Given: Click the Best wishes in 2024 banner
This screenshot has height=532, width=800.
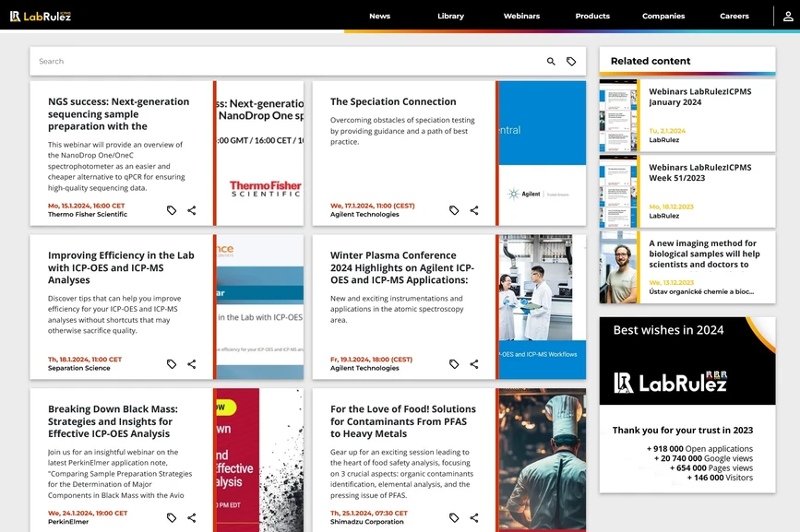Looking at the screenshot, I should [687, 361].
